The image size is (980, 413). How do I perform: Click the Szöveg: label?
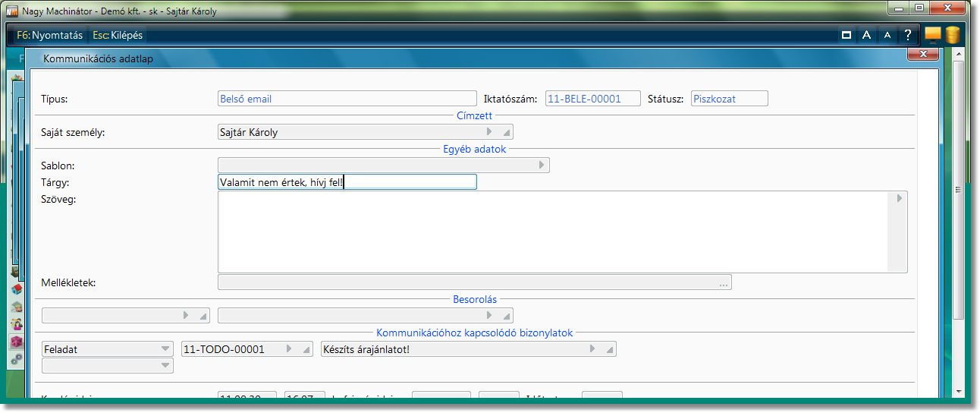click(x=58, y=200)
